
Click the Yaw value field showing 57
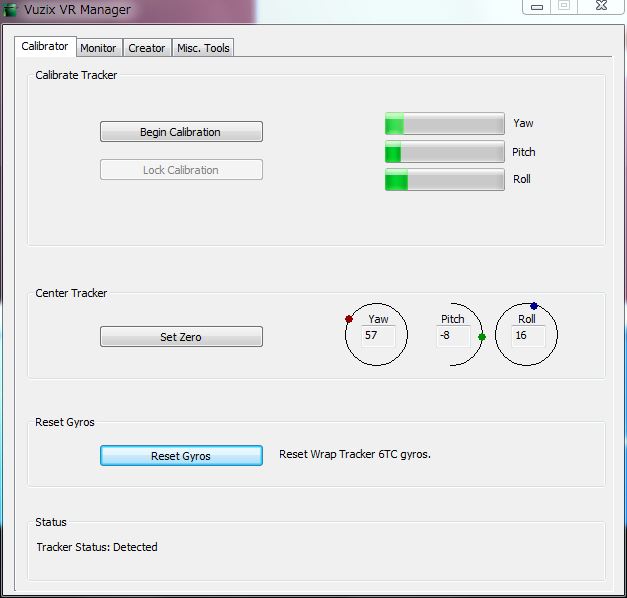tap(378, 336)
